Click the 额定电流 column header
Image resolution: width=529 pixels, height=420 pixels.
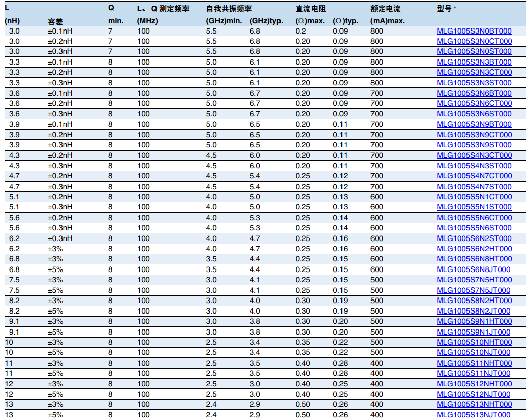(x=385, y=9)
